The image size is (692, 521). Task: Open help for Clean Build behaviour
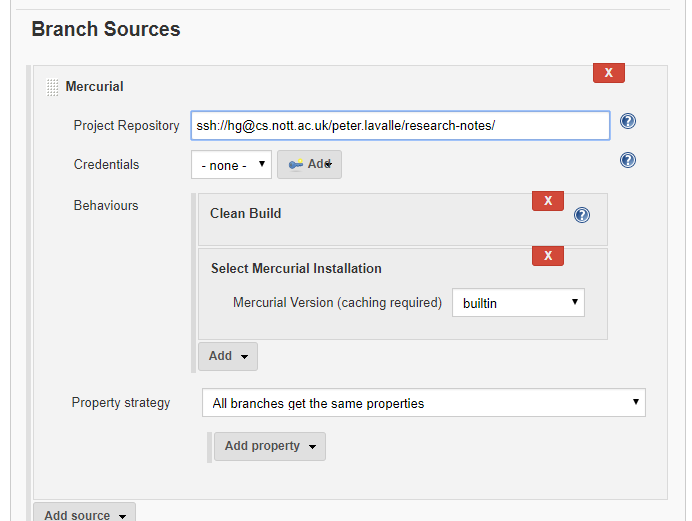(582, 215)
